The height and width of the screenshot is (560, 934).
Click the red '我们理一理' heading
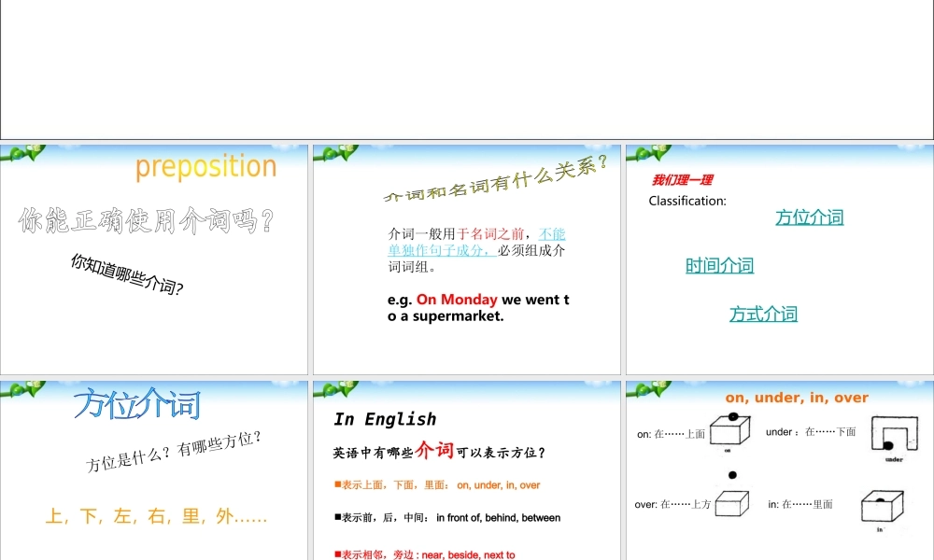coord(682,180)
